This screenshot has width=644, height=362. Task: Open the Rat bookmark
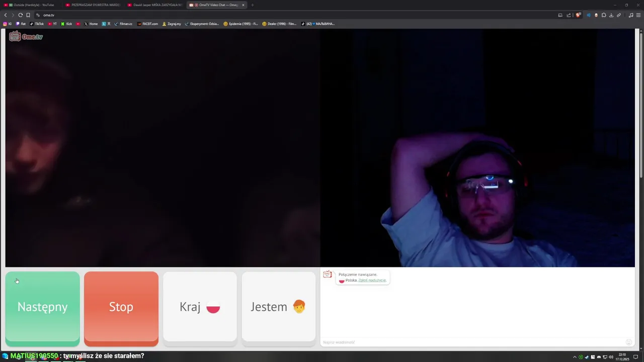(x=21, y=24)
